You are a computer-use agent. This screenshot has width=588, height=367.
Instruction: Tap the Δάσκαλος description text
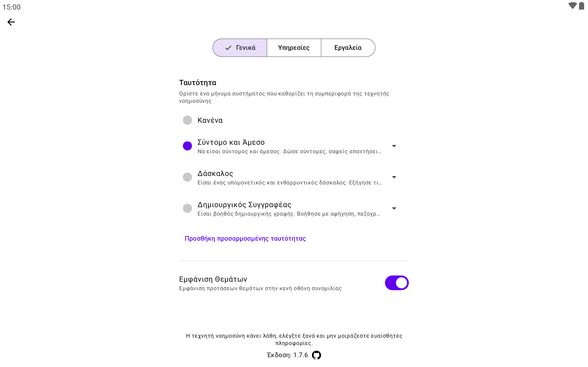tap(289, 183)
